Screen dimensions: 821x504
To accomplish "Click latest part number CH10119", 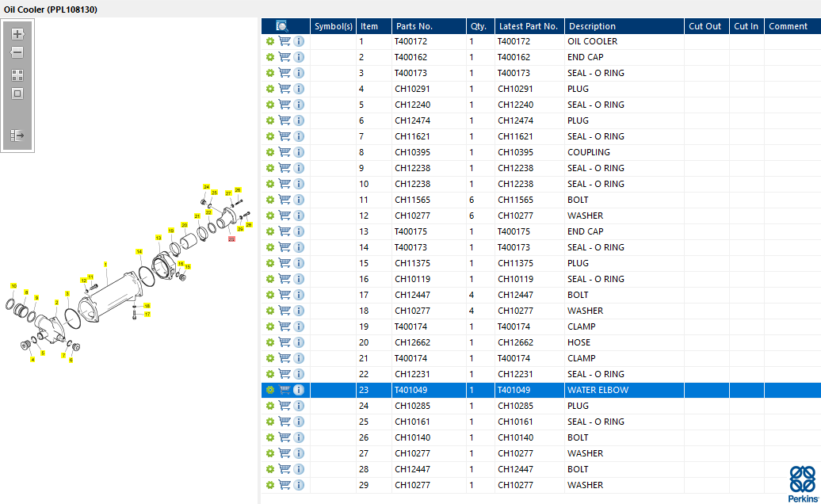I will [x=515, y=279].
